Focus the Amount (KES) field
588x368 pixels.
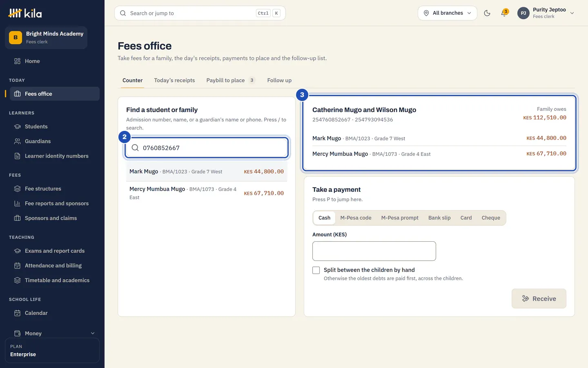point(374,251)
